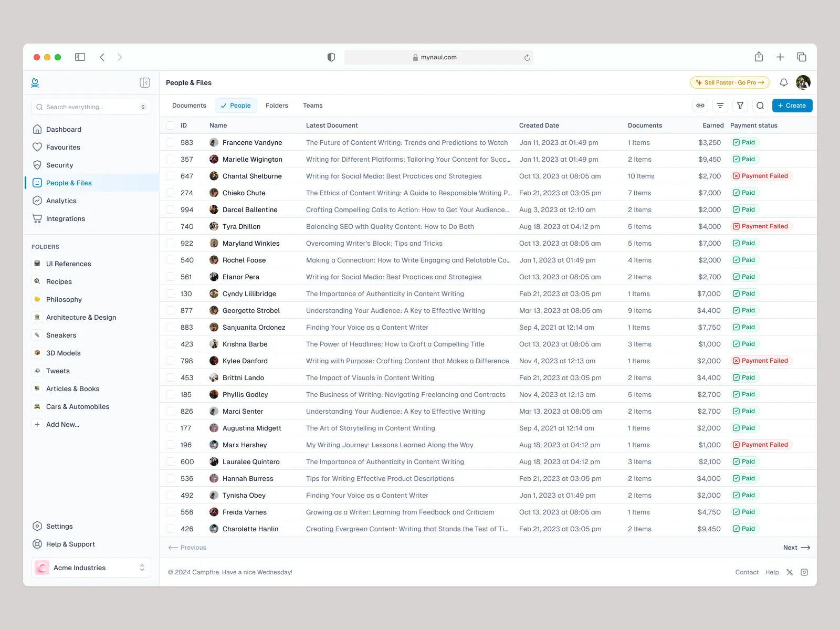Select the checkbox for Francene Vandyne
Viewport: 840px width, 630px height.
coord(170,142)
